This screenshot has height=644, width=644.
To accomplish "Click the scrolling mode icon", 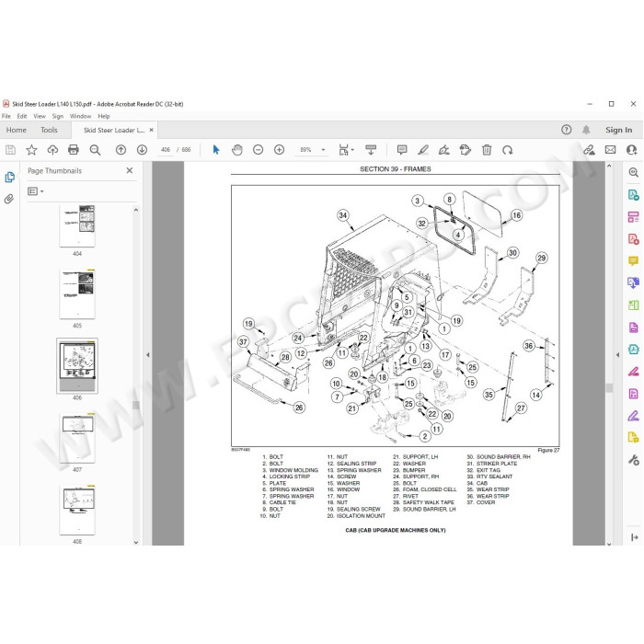I will (371, 150).
